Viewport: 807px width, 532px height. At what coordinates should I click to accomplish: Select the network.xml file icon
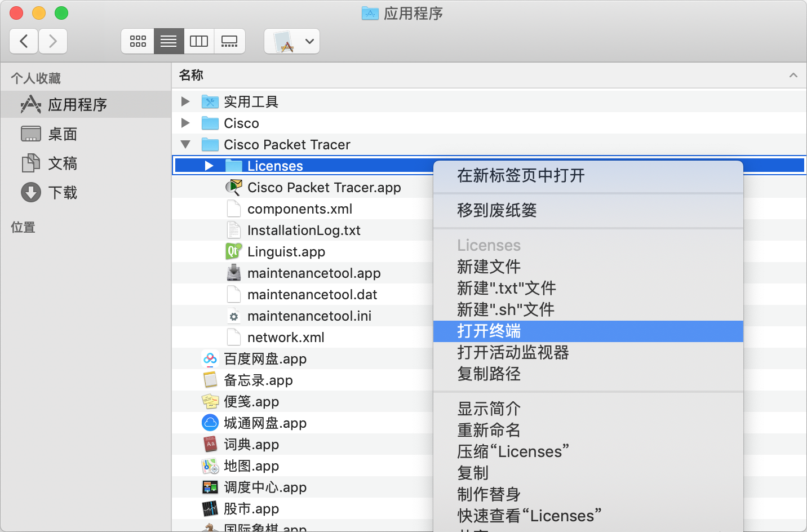tap(234, 337)
